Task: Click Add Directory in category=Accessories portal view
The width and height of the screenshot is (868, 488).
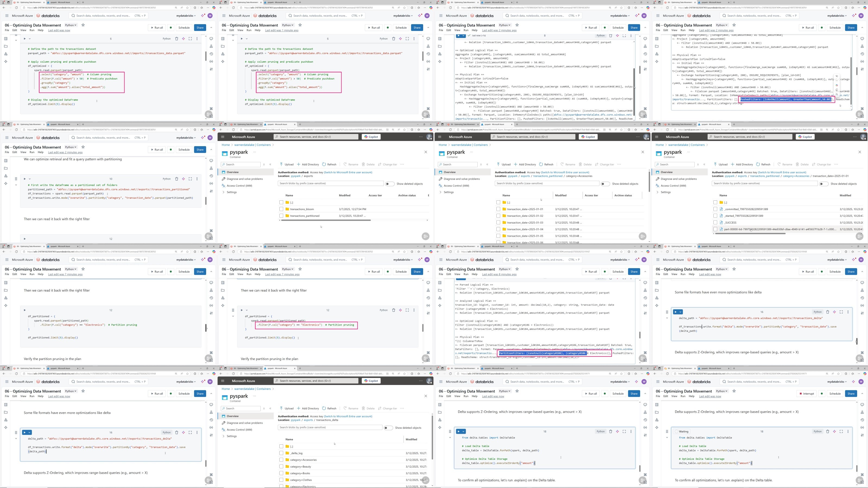Action: (525, 164)
